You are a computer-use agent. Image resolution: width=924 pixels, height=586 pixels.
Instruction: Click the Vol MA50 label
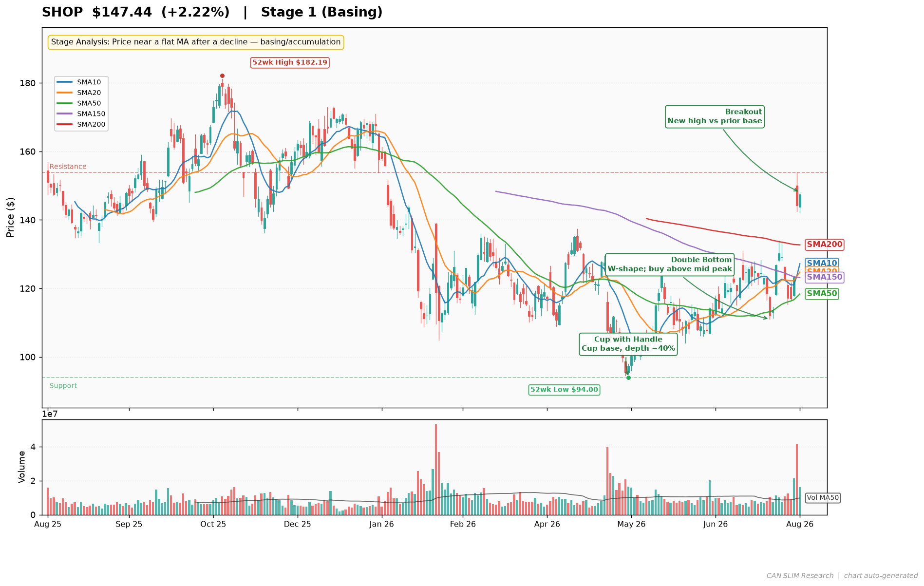point(823,498)
